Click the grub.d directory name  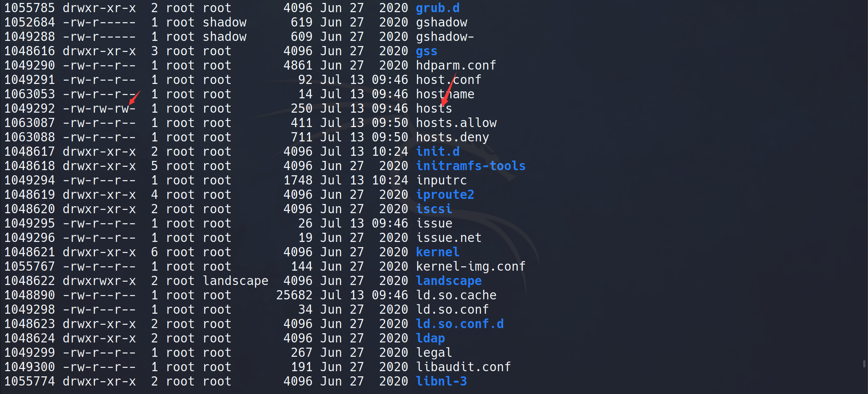[437, 8]
